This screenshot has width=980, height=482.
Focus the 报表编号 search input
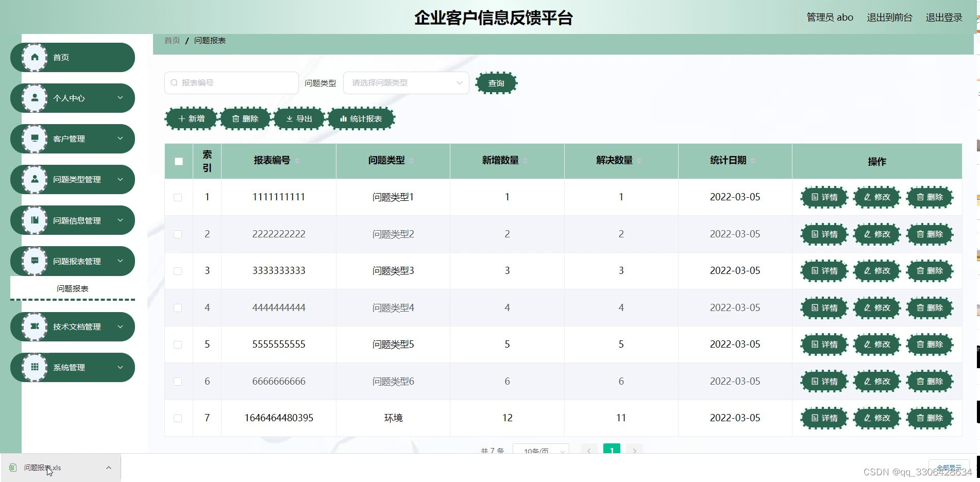[231, 83]
